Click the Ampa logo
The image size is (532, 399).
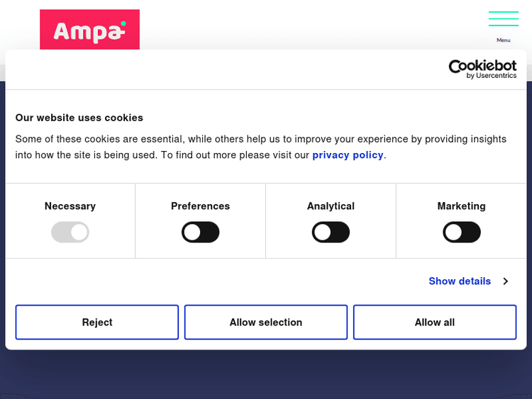click(89, 30)
